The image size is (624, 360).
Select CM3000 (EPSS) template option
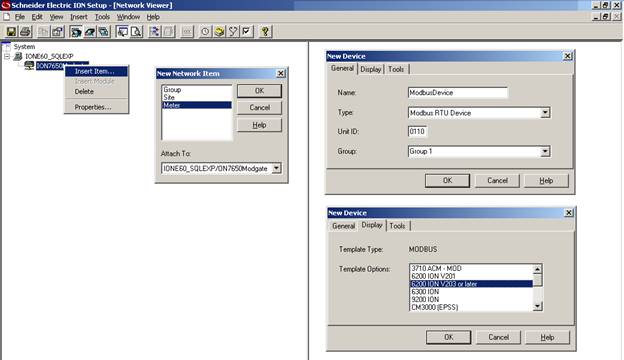click(471, 307)
